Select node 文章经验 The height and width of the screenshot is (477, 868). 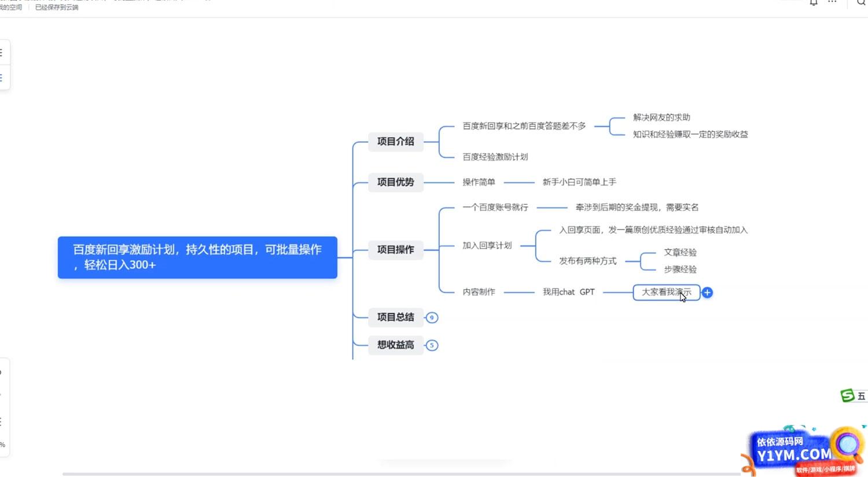(680, 253)
